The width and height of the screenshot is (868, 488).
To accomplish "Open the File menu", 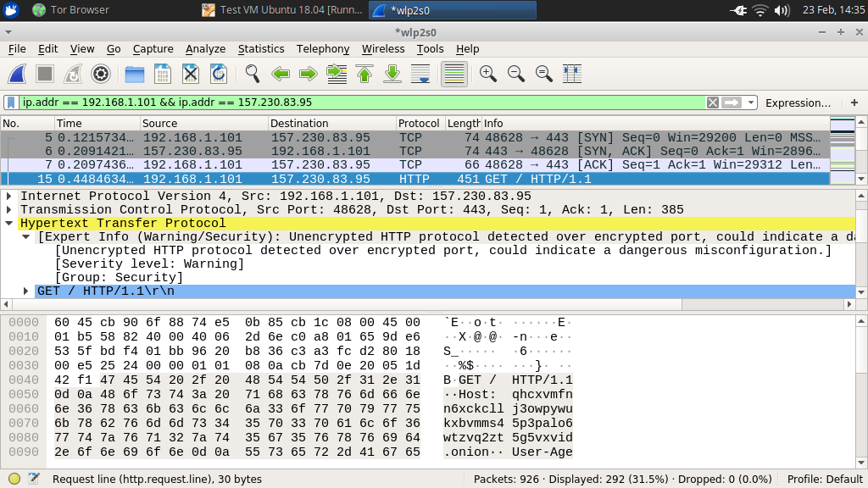I will (17, 48).
